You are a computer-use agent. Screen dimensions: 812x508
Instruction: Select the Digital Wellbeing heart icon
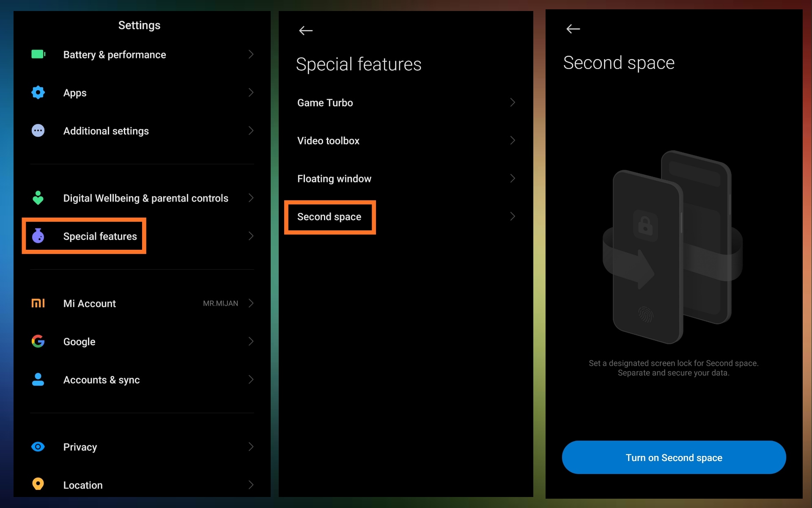click(x=38, y=198)
